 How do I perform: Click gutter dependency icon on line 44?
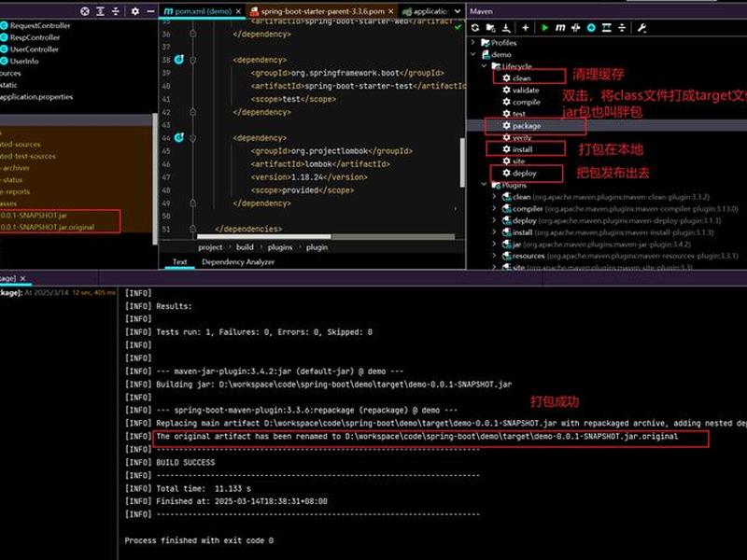coord(179,137)
